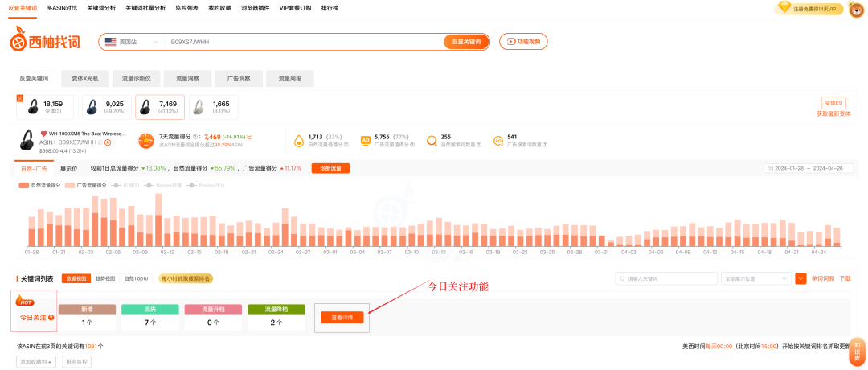This screenshot has width=868, height=370.
Task: Click the US flag icon in search bar
Action: [x=110, y=42]
